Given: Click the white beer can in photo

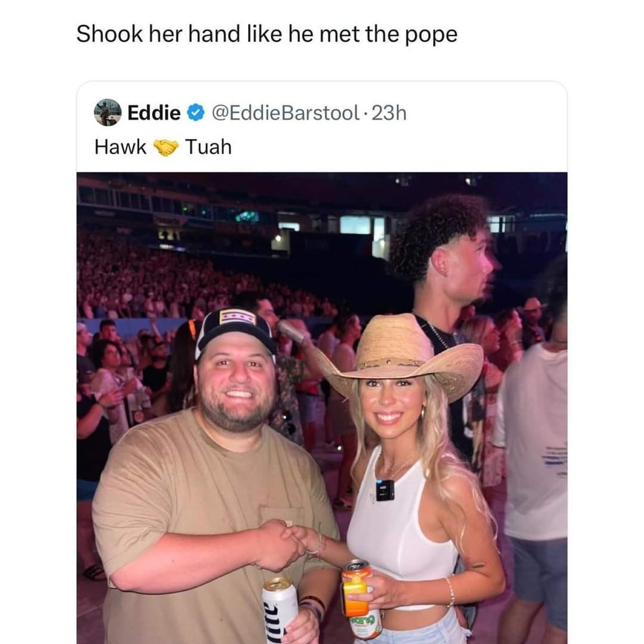Looking at the screenshot, I should [280, 606].
